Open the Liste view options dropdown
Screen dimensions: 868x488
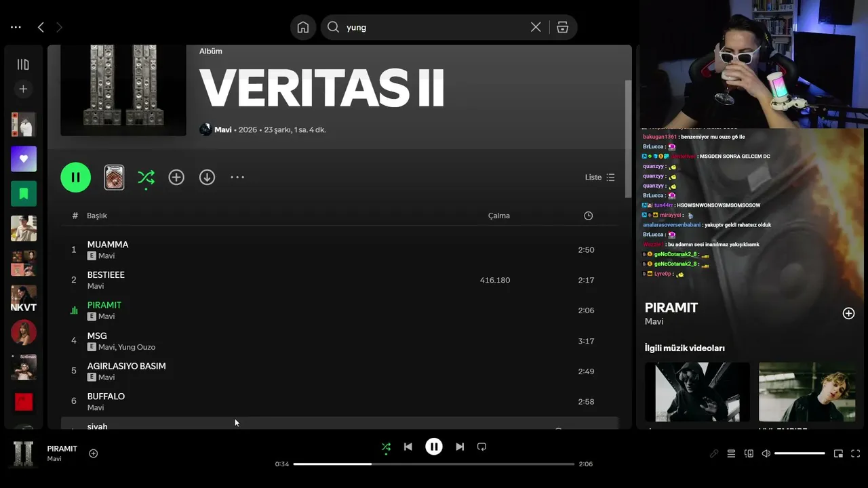[600, 178]
